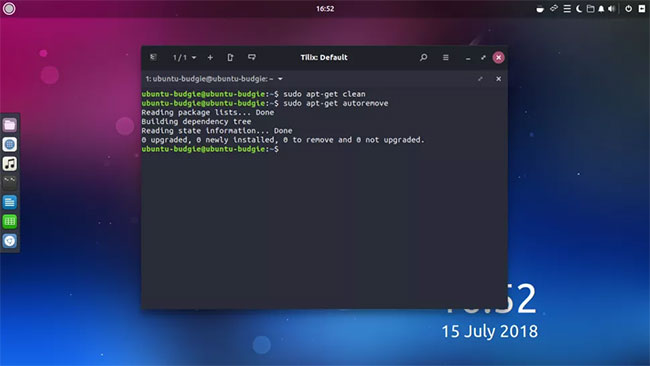The height and width of the screenshot is (366, 650).
Task: Add terminal right split icon
Action: (230, 57)
